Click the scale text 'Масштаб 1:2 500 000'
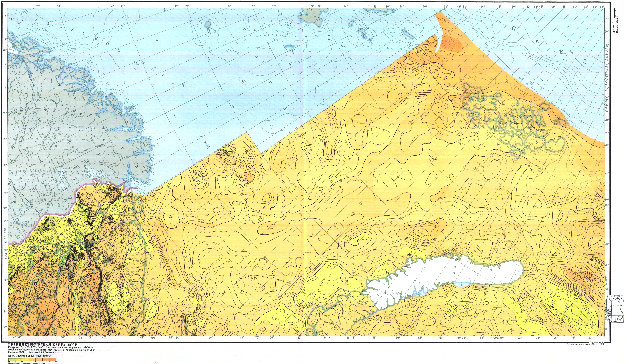Image resolution: width=625 pixels, height=364 pixels. click(x=42, y=352)
